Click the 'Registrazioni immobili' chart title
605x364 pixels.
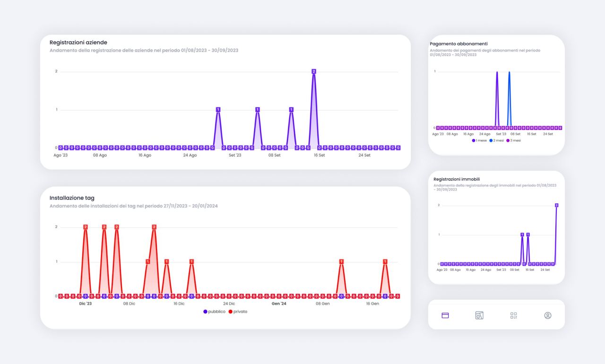pos(457,179)
